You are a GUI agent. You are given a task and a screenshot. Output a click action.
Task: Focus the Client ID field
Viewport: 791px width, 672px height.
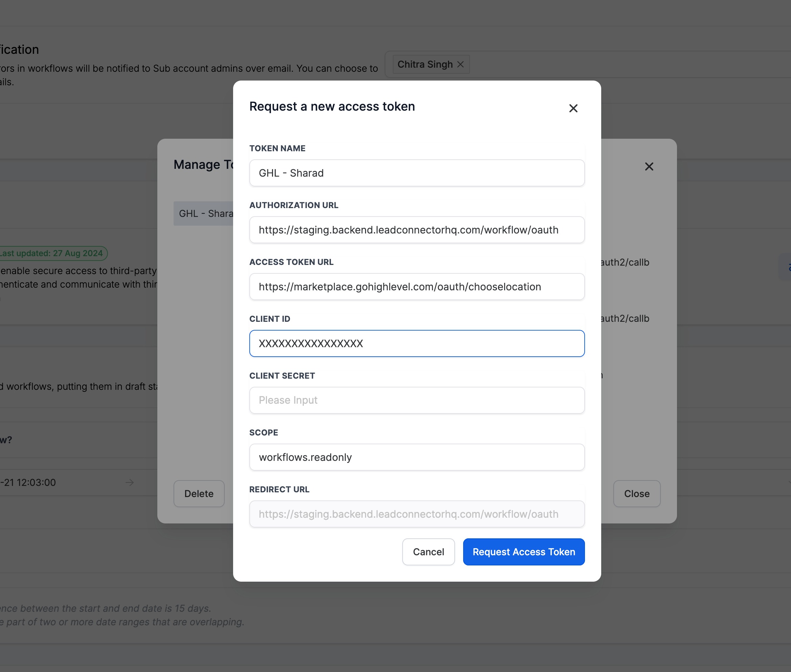point(416,344)
